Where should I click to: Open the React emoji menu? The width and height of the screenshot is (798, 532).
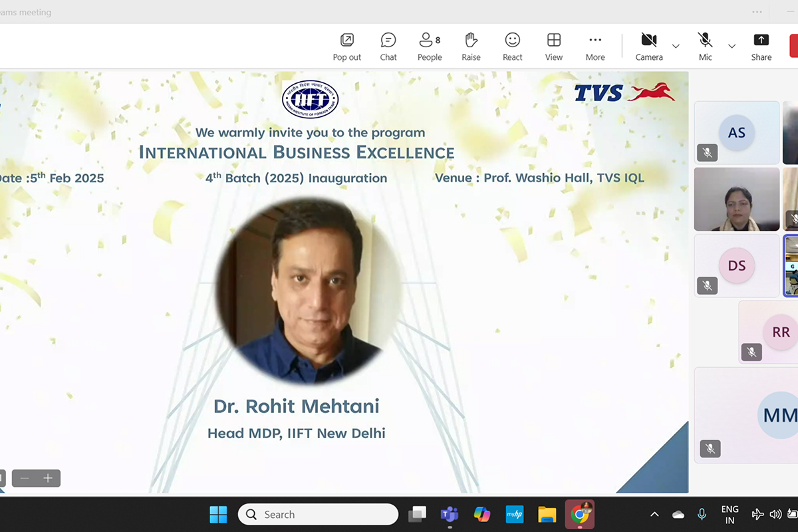[512, 47]
